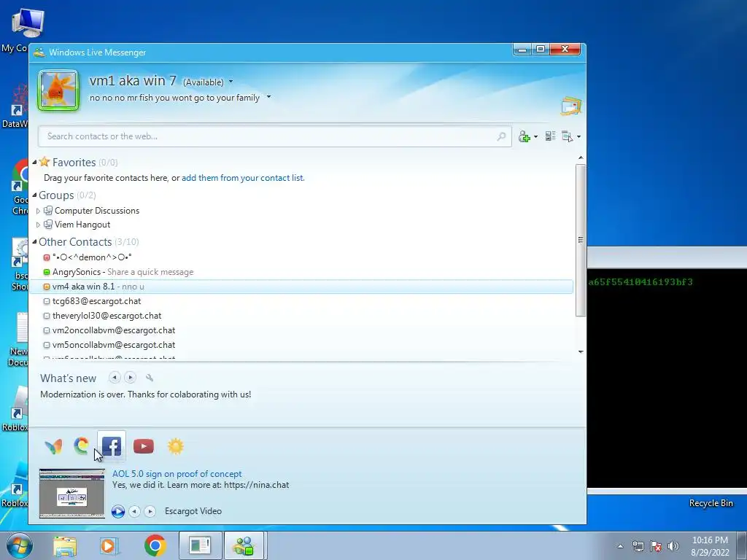The height and width of the screenshot is (560, 747).
Task: Select contact vm5oncollabvm@escargot.chat
Action: (114, 345)
